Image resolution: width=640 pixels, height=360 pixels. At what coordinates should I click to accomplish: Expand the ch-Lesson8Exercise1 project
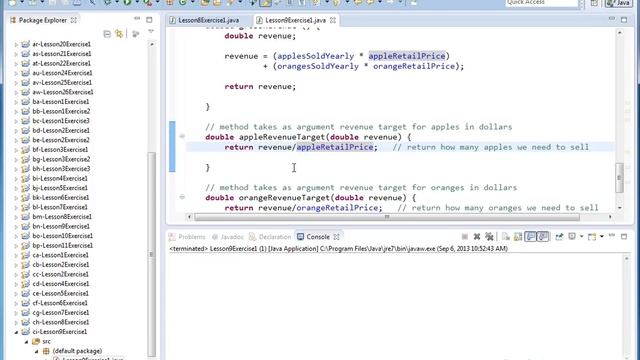(16, 322)
